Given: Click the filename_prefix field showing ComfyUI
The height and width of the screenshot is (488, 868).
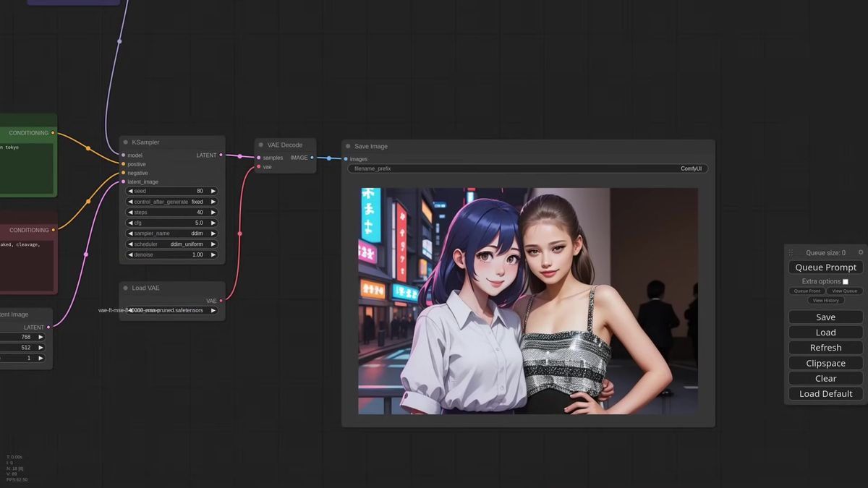Looking at the screenshot, I should [528, 168].
